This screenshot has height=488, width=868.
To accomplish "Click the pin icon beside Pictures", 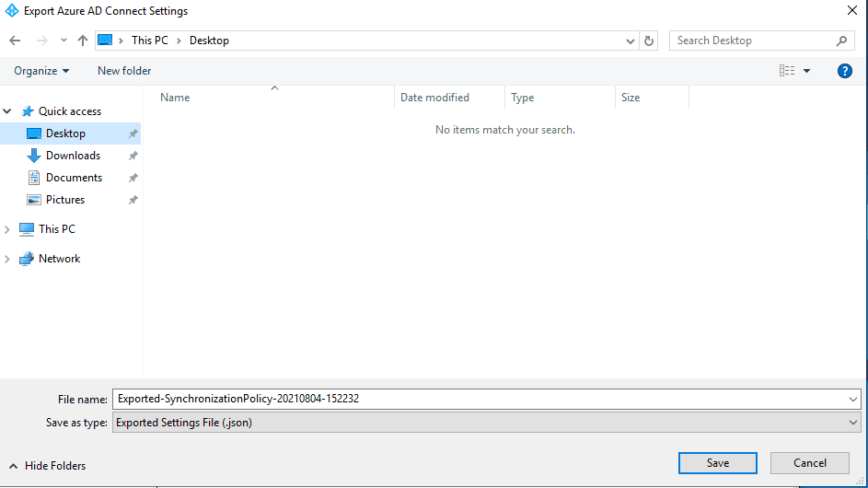I will pyautogui.click(x=133, y=200).
